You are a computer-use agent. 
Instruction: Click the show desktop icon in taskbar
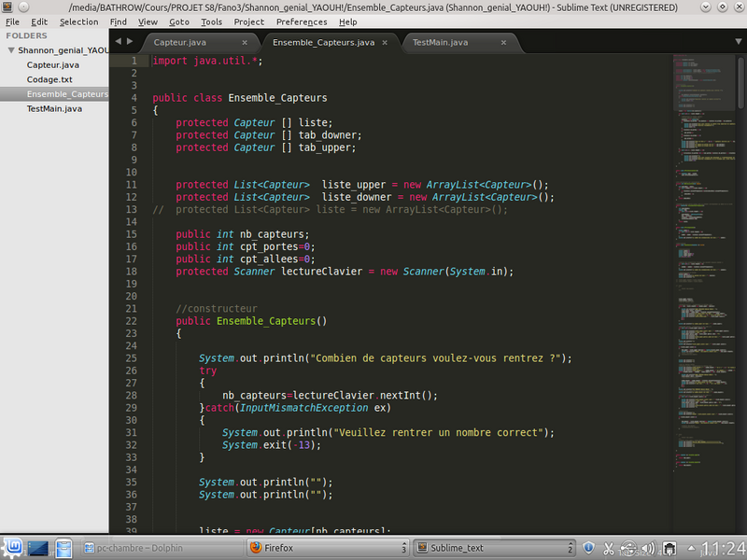tap(38, 548)
